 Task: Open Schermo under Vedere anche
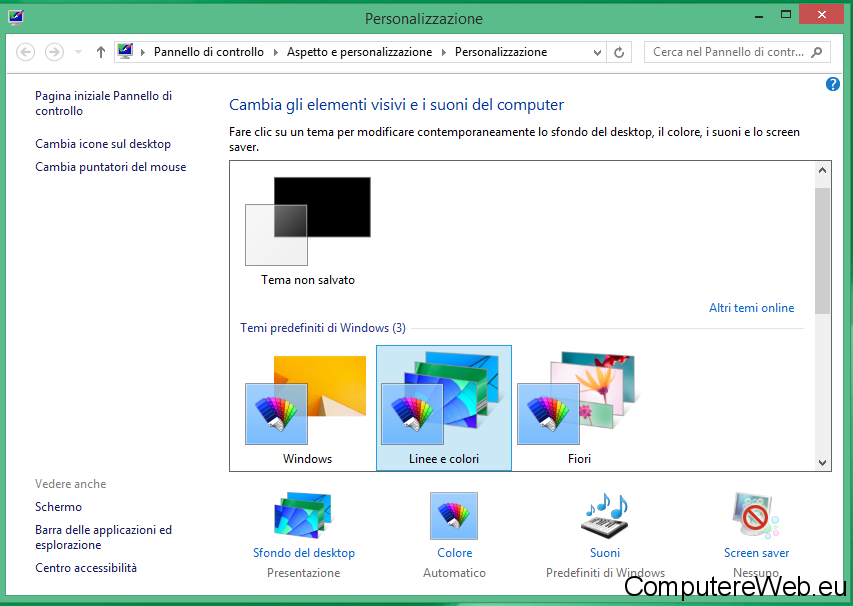(x=58, y=507)
